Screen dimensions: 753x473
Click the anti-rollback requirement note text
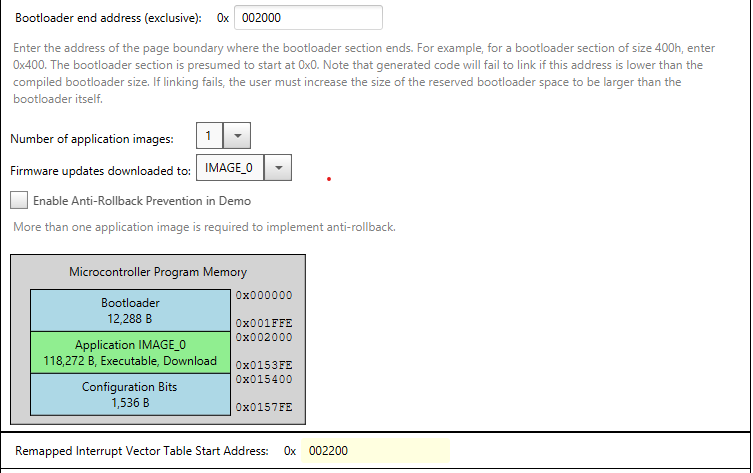[x=204, y=227]
